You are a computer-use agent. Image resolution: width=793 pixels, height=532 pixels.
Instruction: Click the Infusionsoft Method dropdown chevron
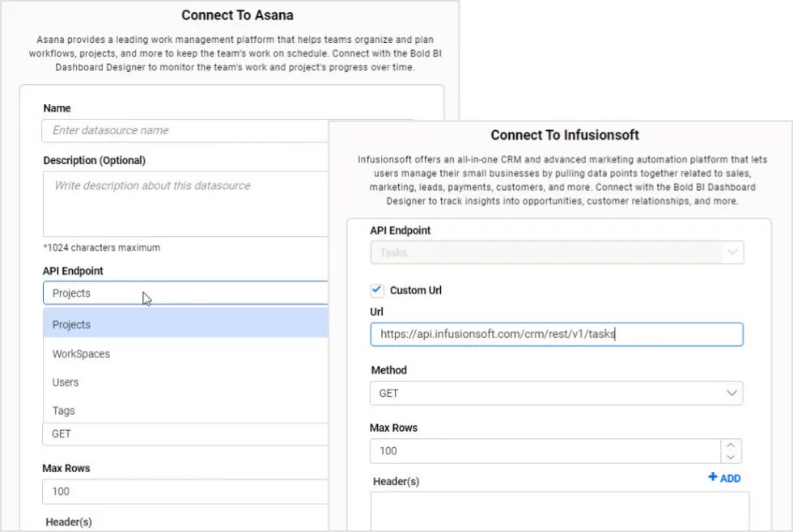732,394
